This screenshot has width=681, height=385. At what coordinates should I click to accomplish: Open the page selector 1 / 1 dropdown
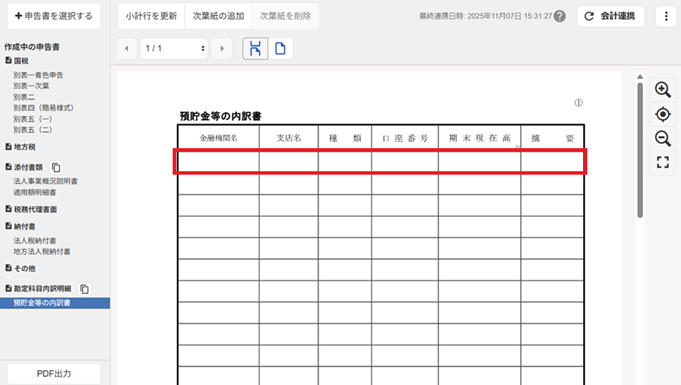click(174, 48)
